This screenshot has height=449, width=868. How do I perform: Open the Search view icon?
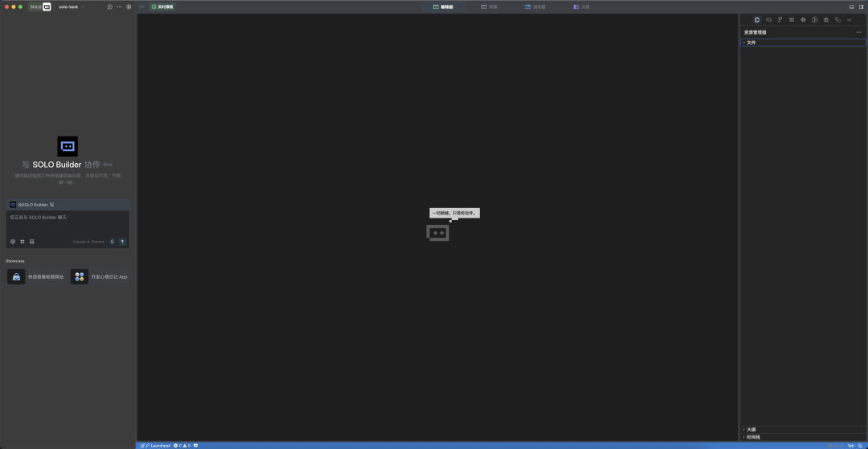pyautogui.click(x=768, y=20)
